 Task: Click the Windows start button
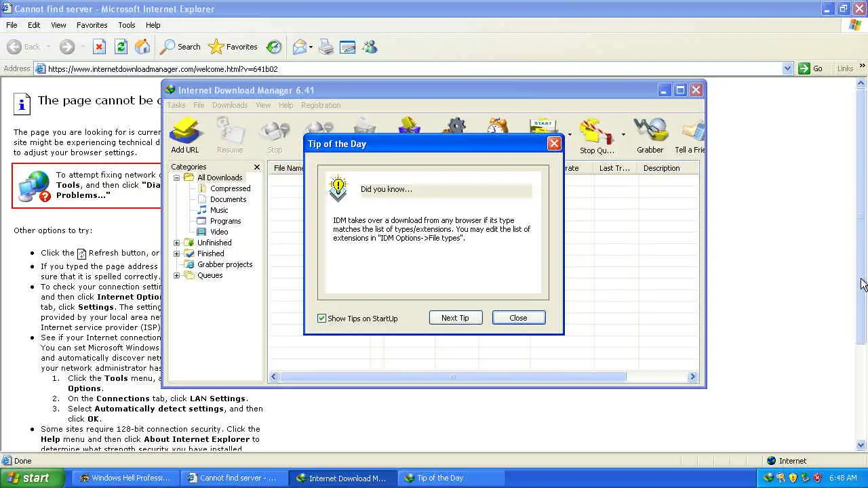click(32, 478)
